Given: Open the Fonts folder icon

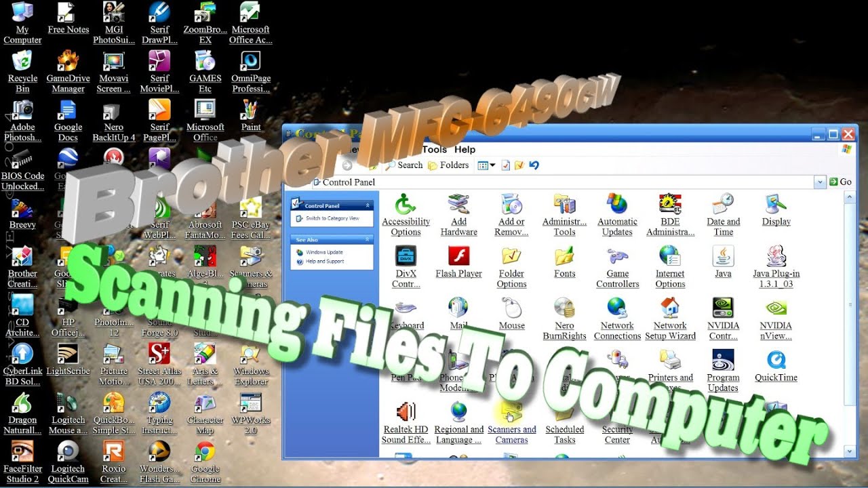Looking at the screenshot, I should pos(564,262).
